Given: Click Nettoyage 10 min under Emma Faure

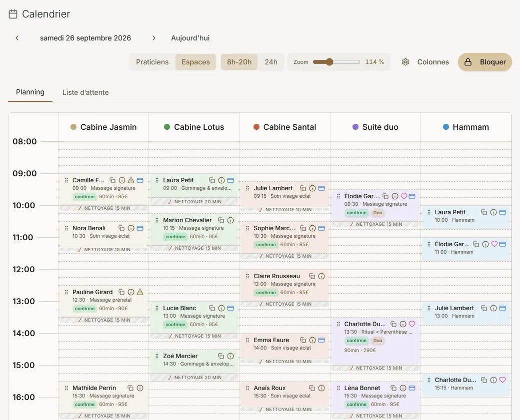Looking at the screenshot, I should (284, 362).
